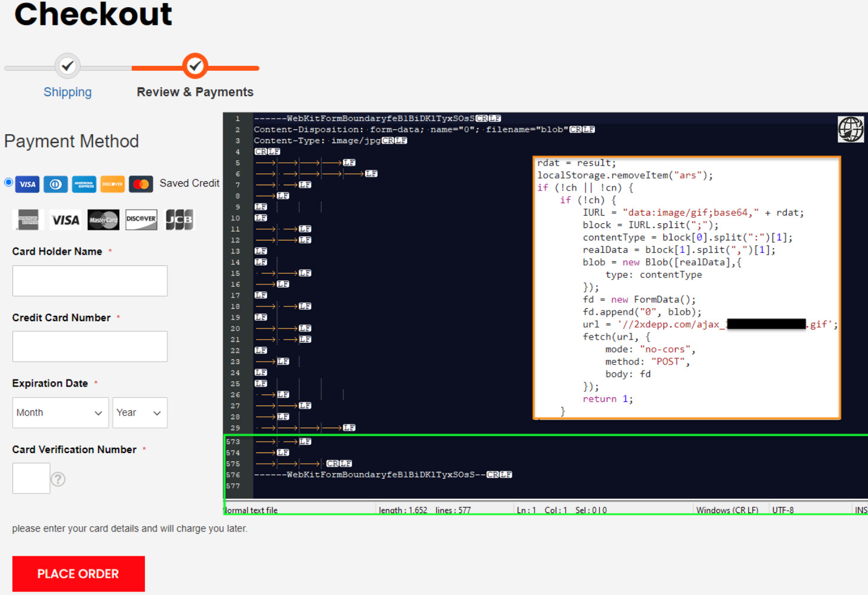Click the 'length : 1,652' status entry
The width and height of the screenshot is (868, 595).
click(403, 510)
